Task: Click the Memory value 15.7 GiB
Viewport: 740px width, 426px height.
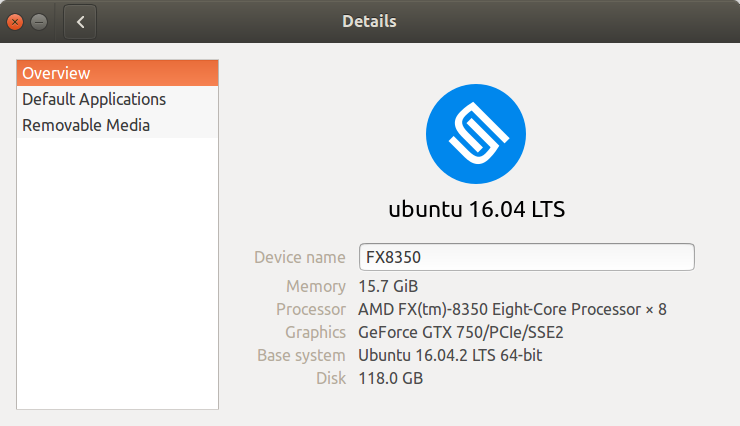Action: point(388,286)
